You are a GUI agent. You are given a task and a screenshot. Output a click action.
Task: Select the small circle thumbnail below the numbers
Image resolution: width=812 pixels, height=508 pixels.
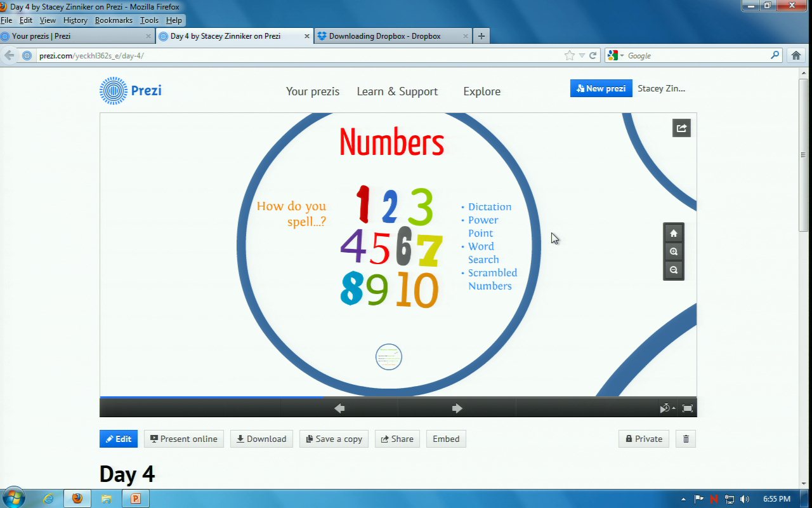pyautogui.click(x=389, y=357)
